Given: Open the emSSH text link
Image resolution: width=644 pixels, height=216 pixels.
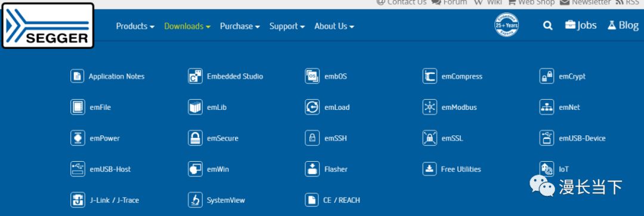Looking at the screenshot, I should (336, 138).
